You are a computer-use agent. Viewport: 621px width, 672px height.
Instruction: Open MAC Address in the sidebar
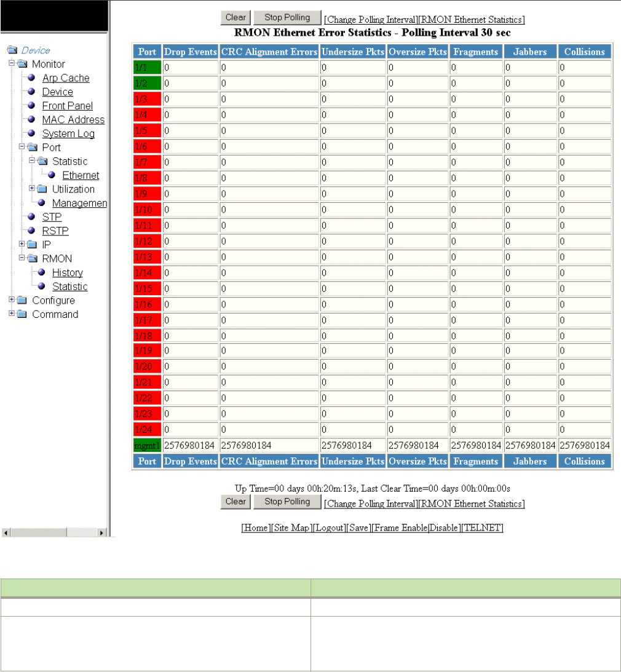(73, 119)
